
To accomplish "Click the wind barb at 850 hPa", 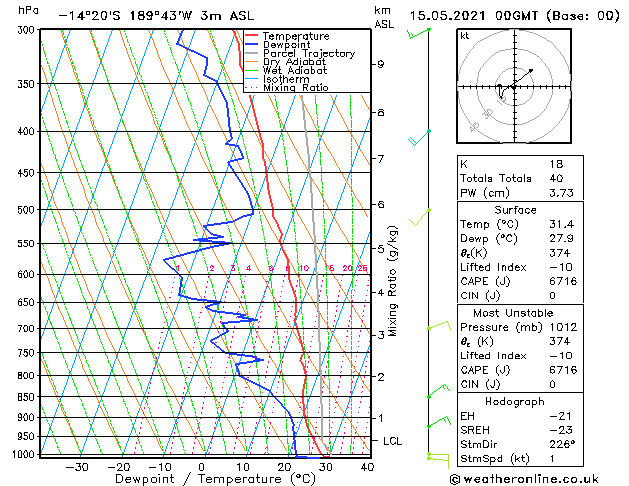I will 438,391.
